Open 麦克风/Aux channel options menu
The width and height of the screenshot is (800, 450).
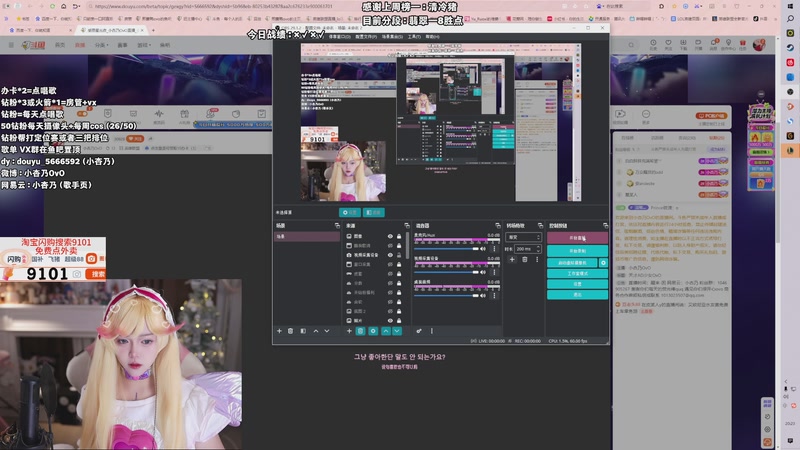pyautogui.click(x=494, y=249)
